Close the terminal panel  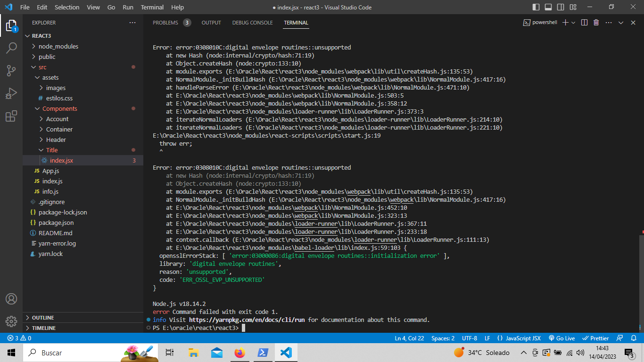[632, 23]
